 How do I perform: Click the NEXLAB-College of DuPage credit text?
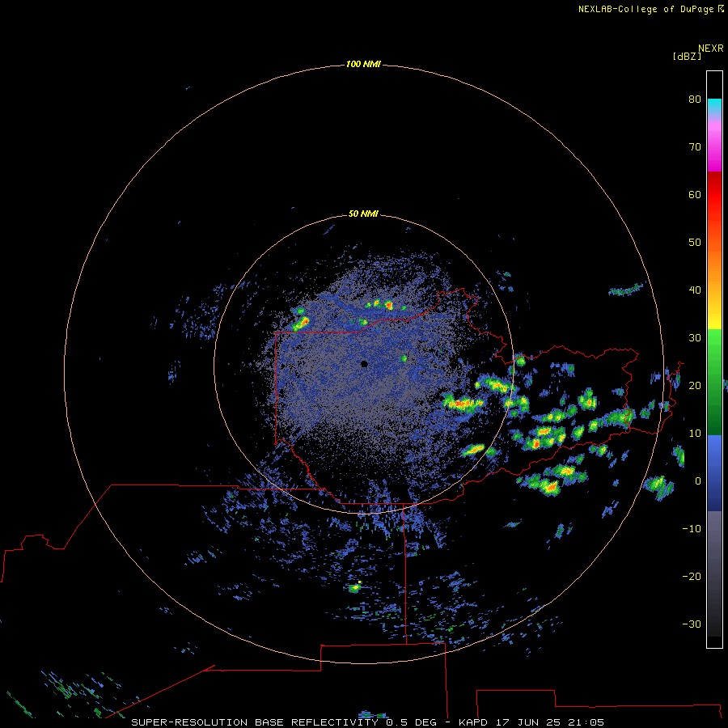(651, 9)
